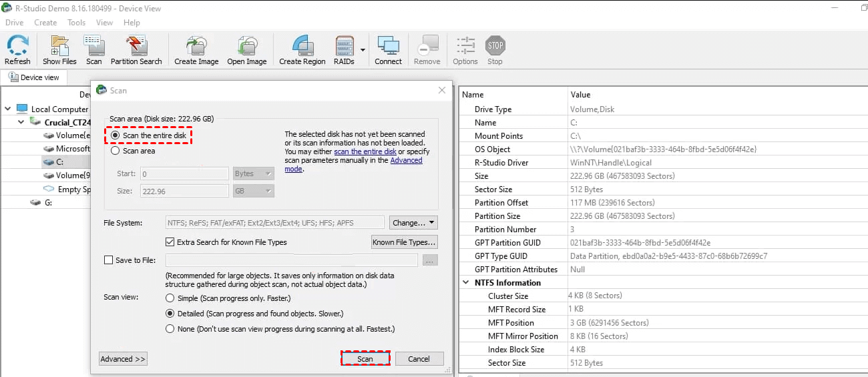Click the Create Image toolbar icon

click(x=196, y=50)
